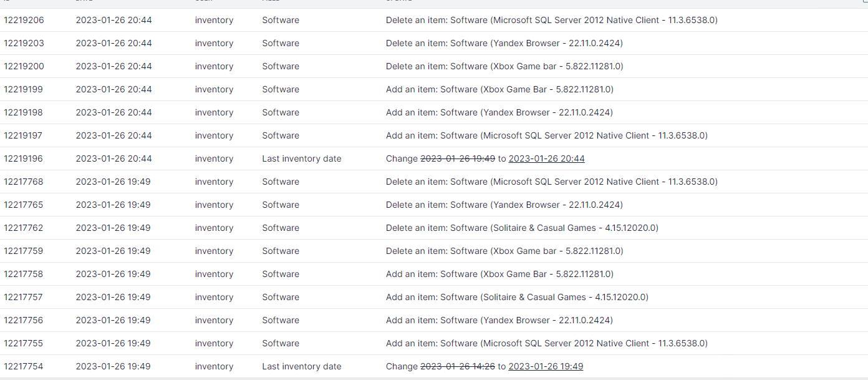Viewport: 868px width, 380px height.
Task: Select ID 12217755
Action: click(x=24, y=343)
